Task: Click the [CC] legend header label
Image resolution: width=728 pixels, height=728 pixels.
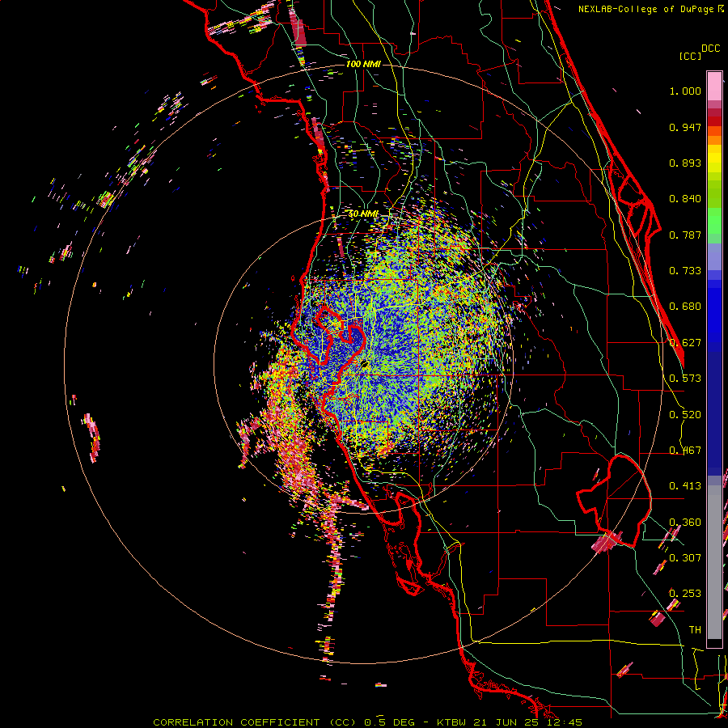Action: tap(691, 57)
